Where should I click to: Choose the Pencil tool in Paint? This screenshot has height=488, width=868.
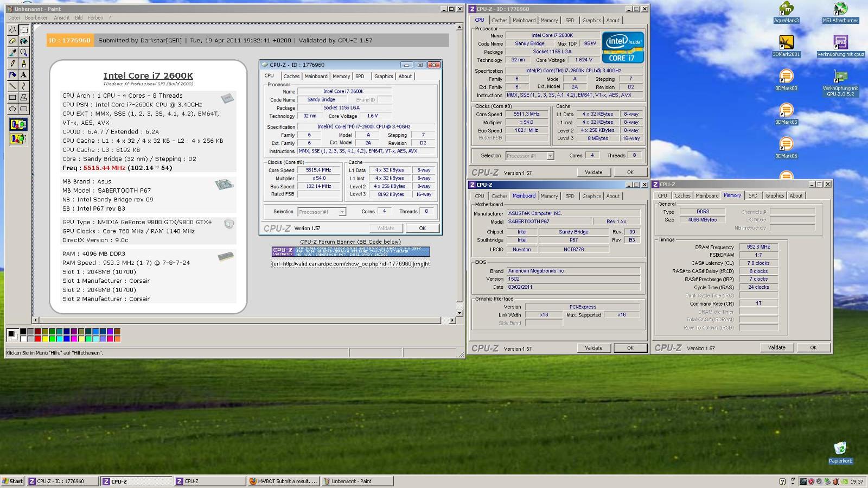(x=12, y=64)
